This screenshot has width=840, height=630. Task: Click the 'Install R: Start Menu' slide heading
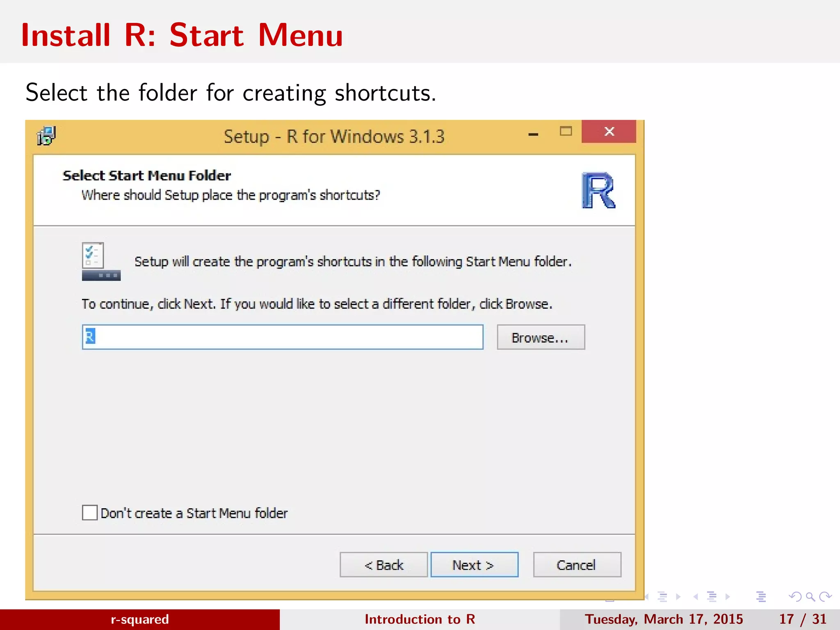pyautogui.click(x=182, y=35)
